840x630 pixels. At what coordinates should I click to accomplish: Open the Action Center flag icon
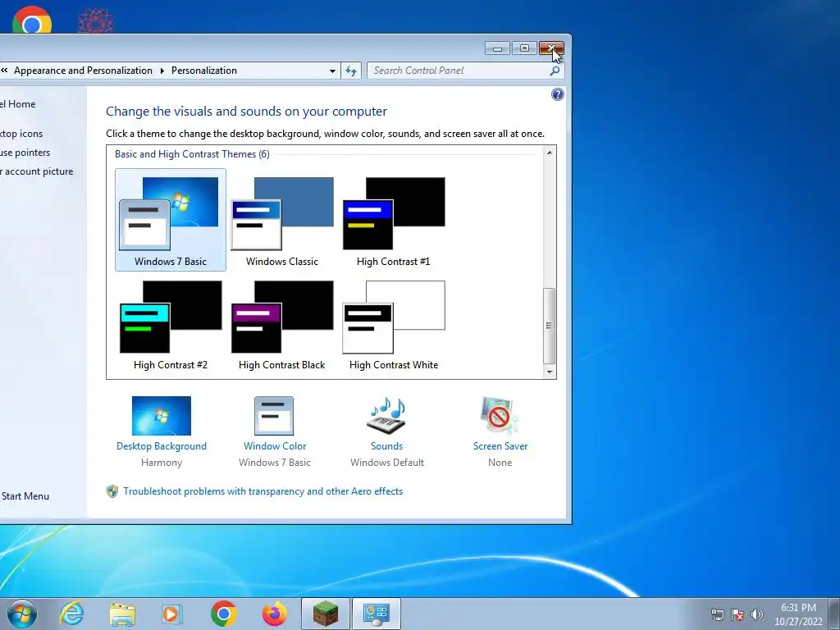pyautogui.click(x=737, y=614)
